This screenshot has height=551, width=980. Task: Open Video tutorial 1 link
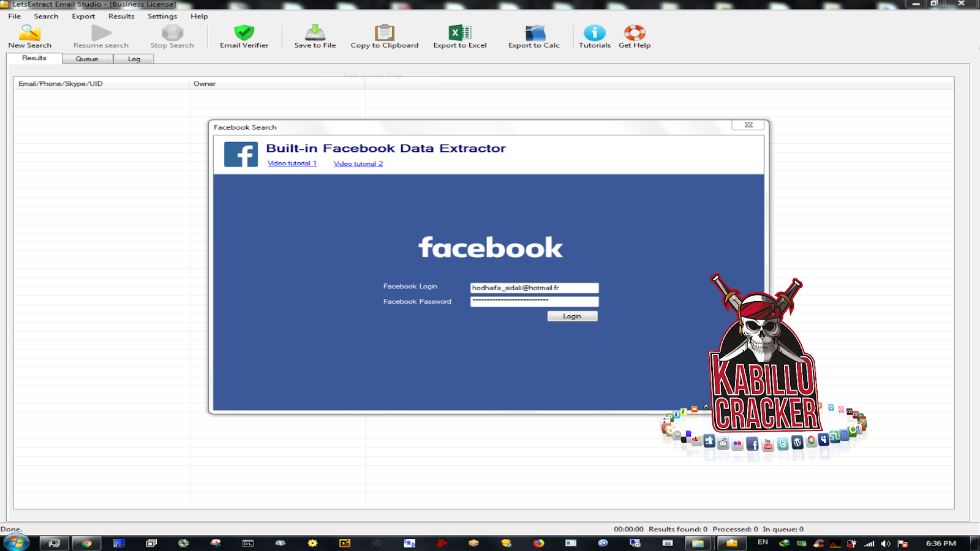pyautogui.click(x=292, y=163)
